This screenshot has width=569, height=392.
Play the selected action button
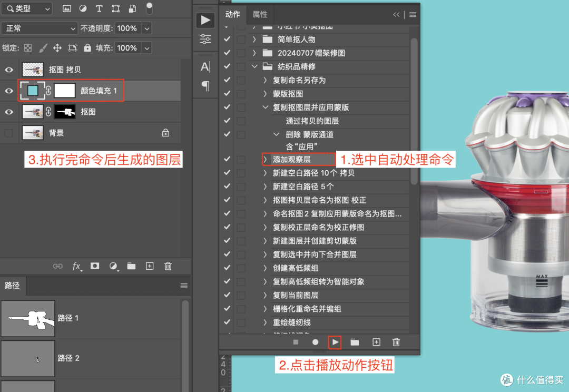point(335,342)
